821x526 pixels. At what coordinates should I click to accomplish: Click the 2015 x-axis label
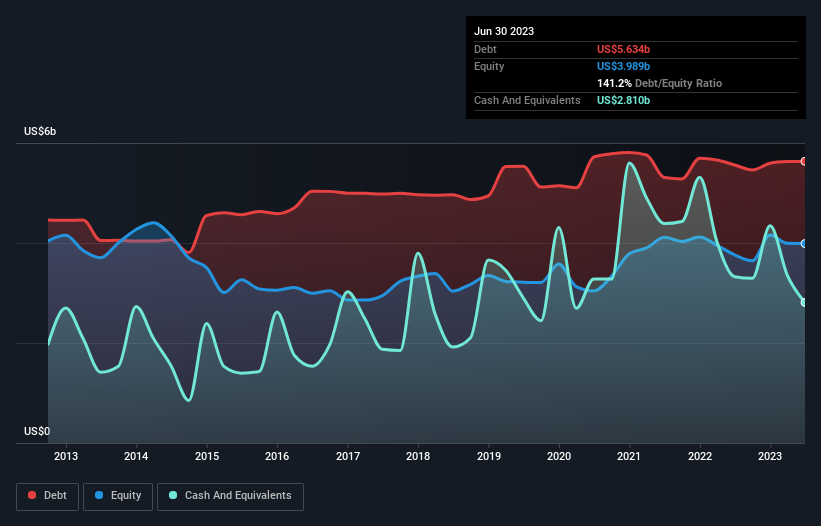pos(207,456)
